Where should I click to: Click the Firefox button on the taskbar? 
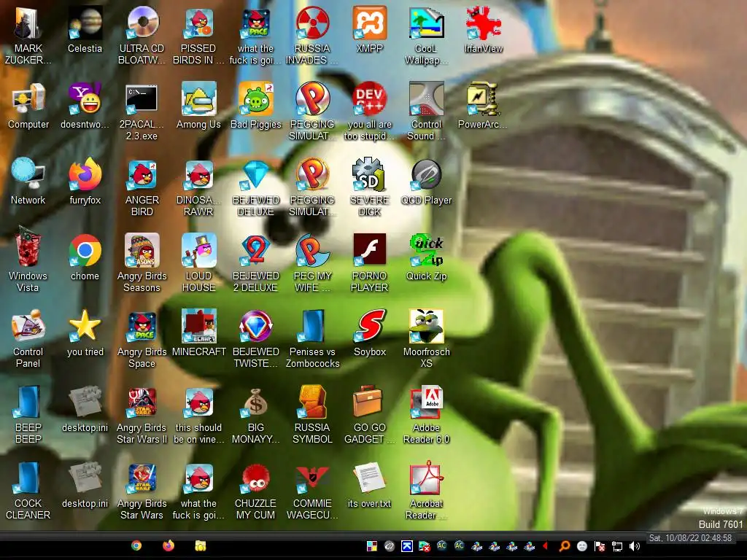[x=169, y=545]
